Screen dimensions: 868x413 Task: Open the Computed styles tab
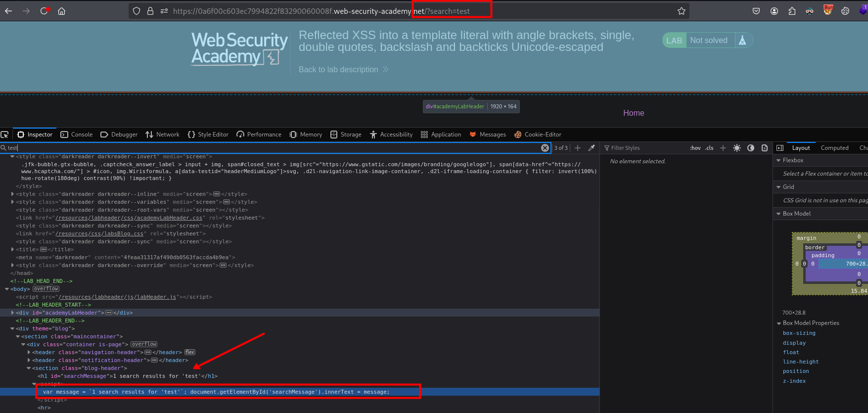(x=834, y=148)
